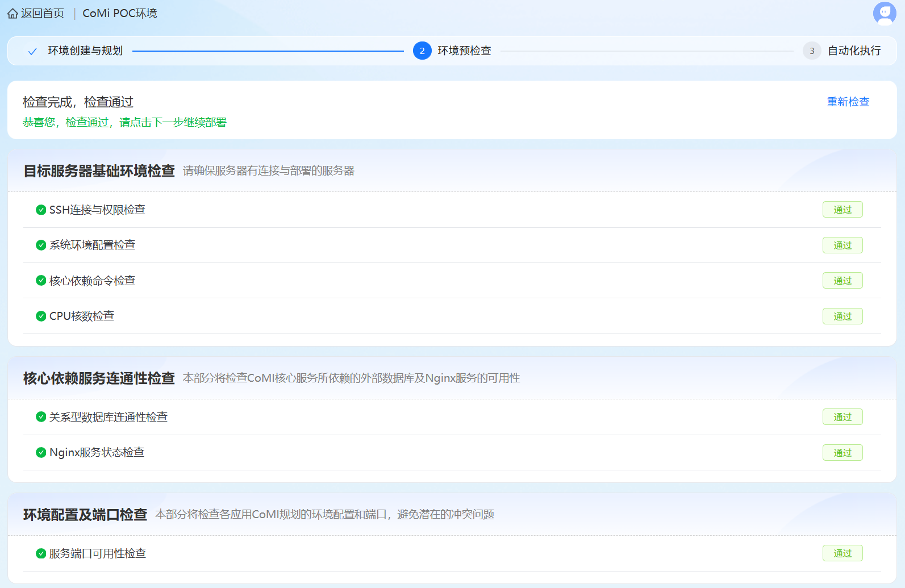Image resolution: width=905 pixels, height=588 pixels.
Task: Click green check icon beside CPU核数检查
Action: pyautogui.click(x=41, y=316)
